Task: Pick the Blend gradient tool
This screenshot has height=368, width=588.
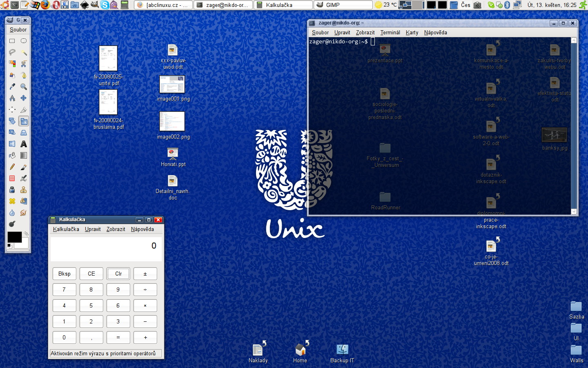Action: point(24,155)
